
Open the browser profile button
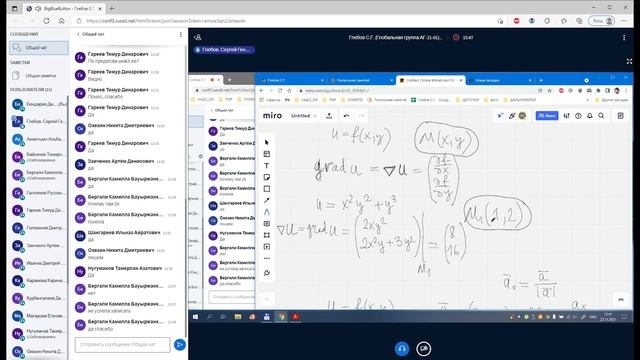602,21
